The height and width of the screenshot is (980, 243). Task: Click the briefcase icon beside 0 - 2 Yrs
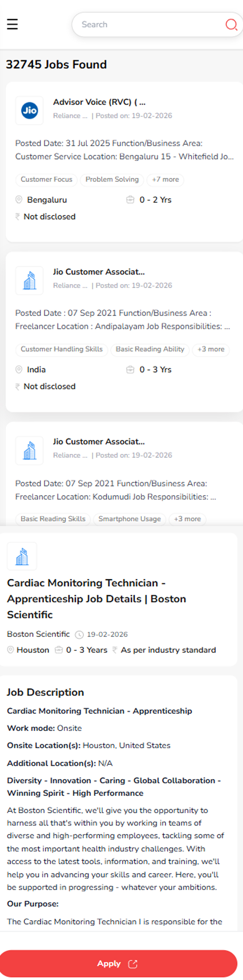(130, 199)
